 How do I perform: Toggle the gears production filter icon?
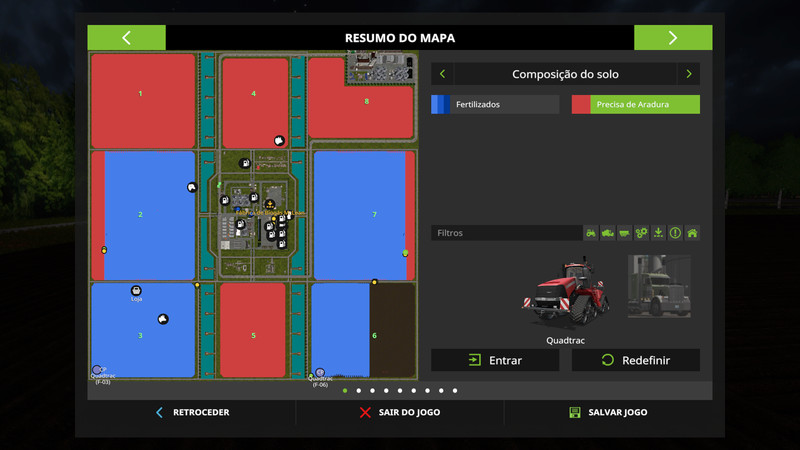coord(642,233)
